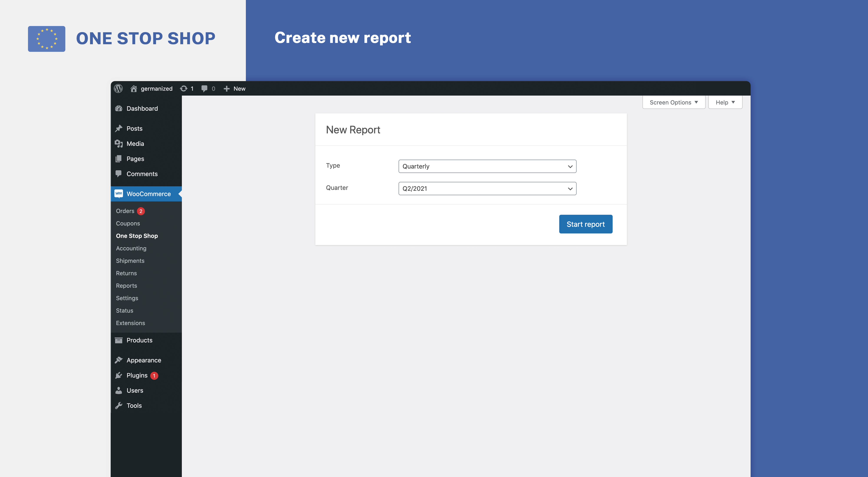Open the Pages menu item
Screen dimensions: 868x477
135,159
